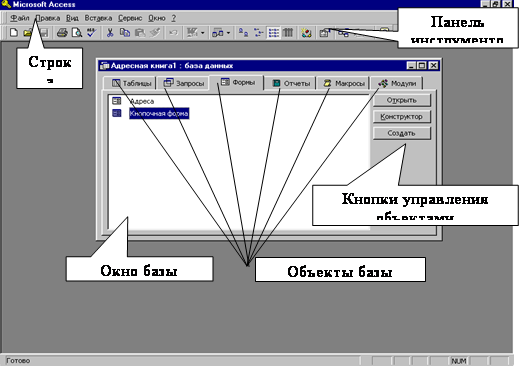Run the Spelling check icon
This screenshot has height=367, width=521.
click(91, 33)
